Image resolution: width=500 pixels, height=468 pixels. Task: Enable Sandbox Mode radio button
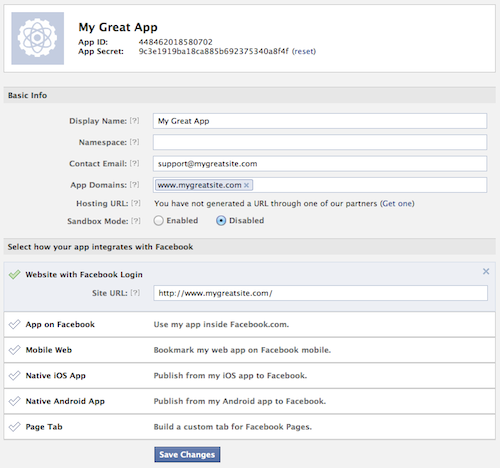click(x=159, y=221)
